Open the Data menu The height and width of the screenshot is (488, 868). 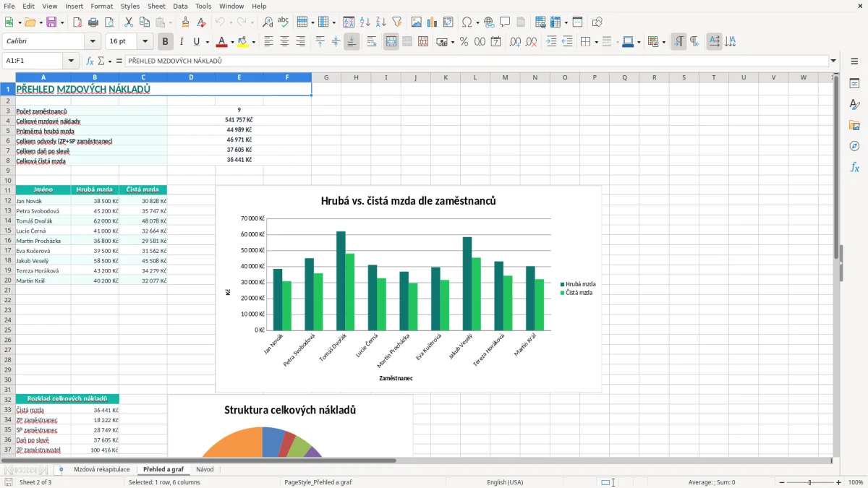(180, 6)
